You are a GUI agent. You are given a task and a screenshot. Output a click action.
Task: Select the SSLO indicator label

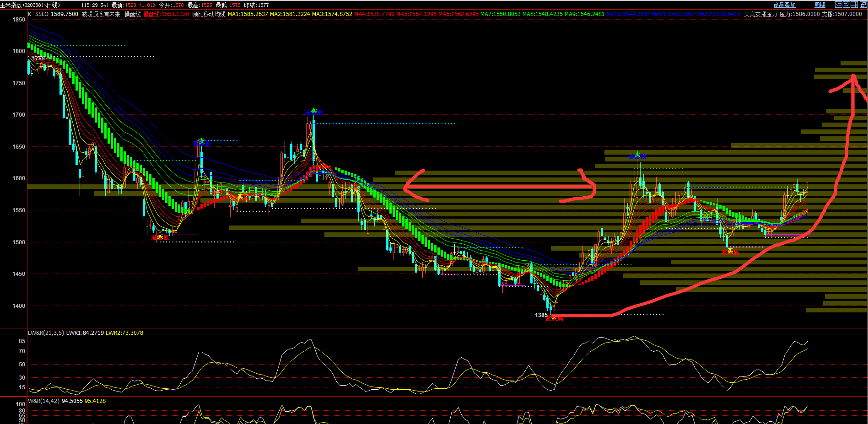tap(42, 14)
